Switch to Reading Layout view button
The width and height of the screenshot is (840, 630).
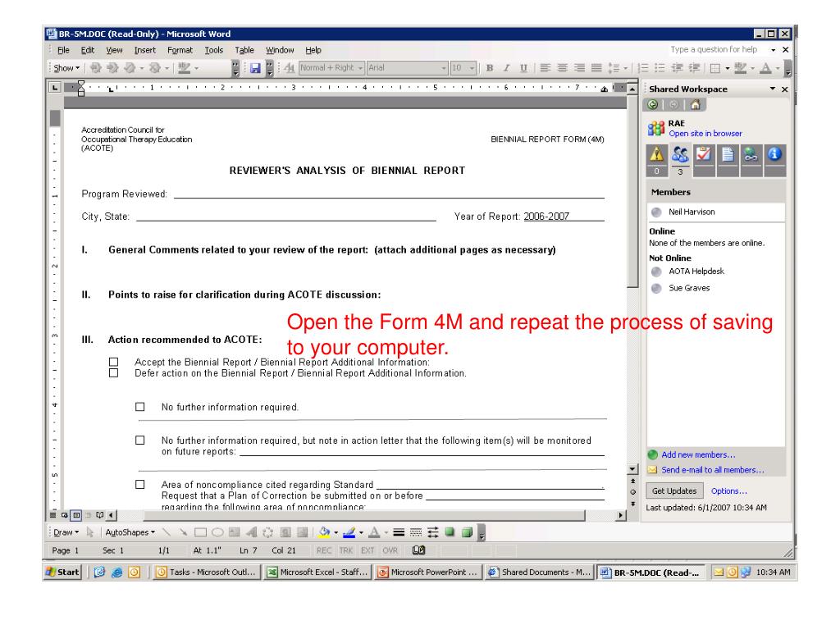99,515
